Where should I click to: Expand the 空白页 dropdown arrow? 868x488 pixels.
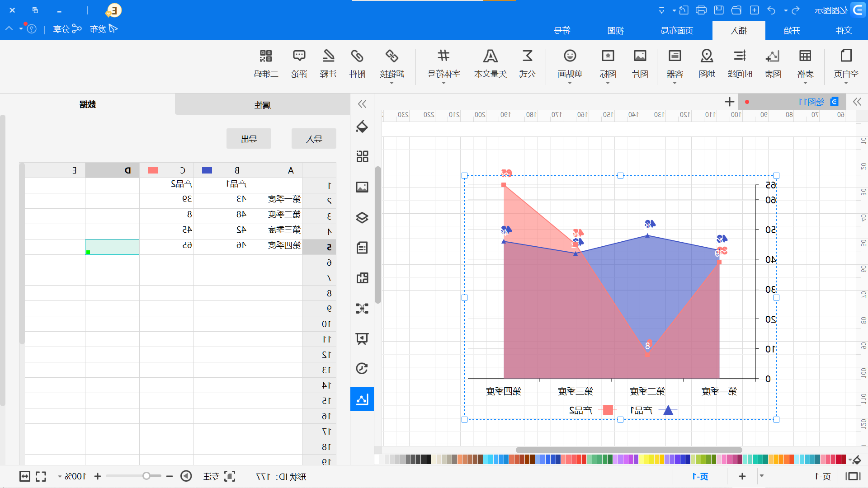pyautogui.click(x=846, y=83)
